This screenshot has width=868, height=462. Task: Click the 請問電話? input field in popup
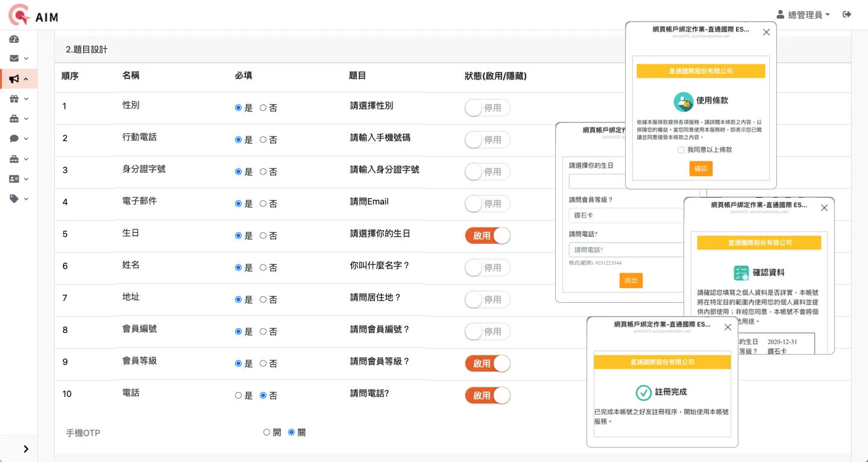626,250
